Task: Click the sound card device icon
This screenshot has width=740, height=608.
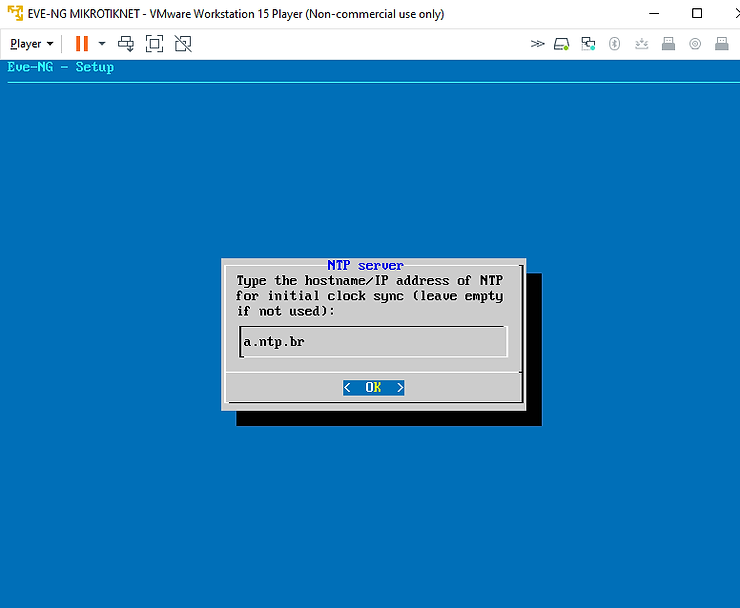Action: [x=695, y=44]
